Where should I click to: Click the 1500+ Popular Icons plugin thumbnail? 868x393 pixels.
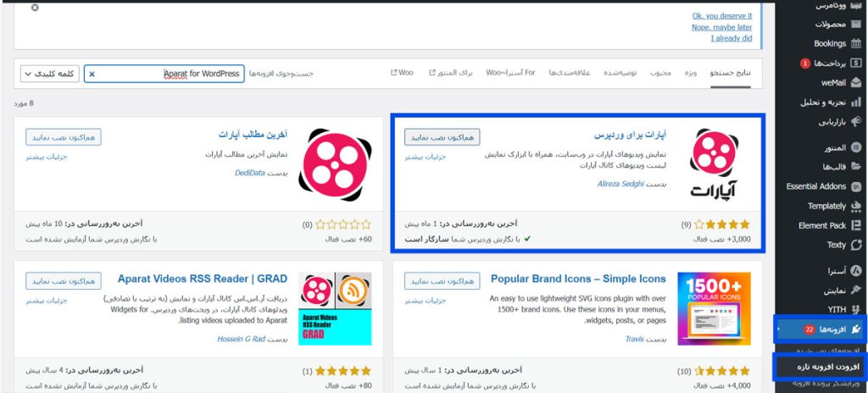[x=714, y=308]
